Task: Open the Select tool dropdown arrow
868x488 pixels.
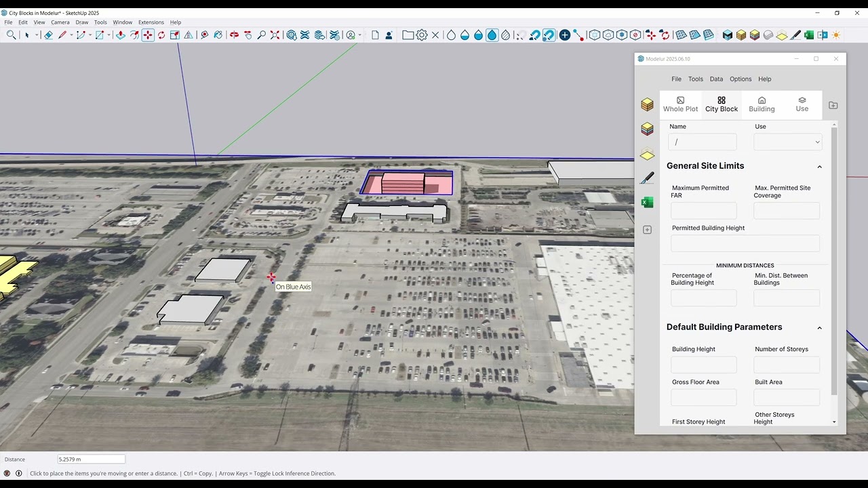Action: (x=37, y=35)
